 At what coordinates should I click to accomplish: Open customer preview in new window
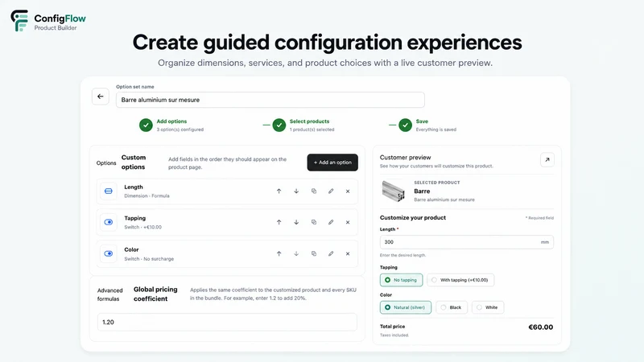[547, 159]
